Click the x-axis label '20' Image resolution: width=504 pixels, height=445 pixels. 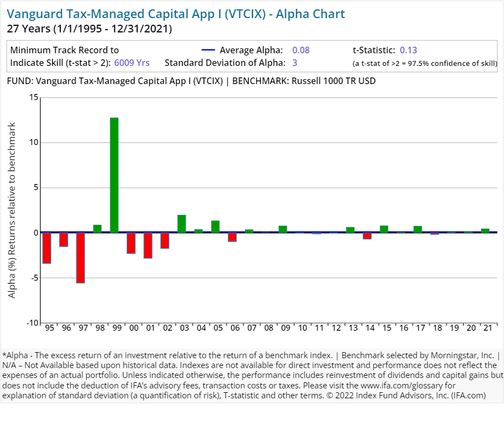point(471,328)
